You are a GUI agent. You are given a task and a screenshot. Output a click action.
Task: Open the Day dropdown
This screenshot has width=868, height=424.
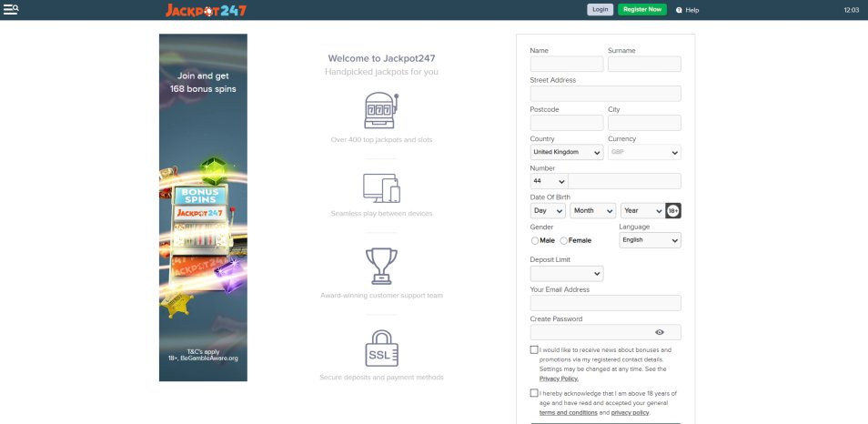(x=548, y=211)
